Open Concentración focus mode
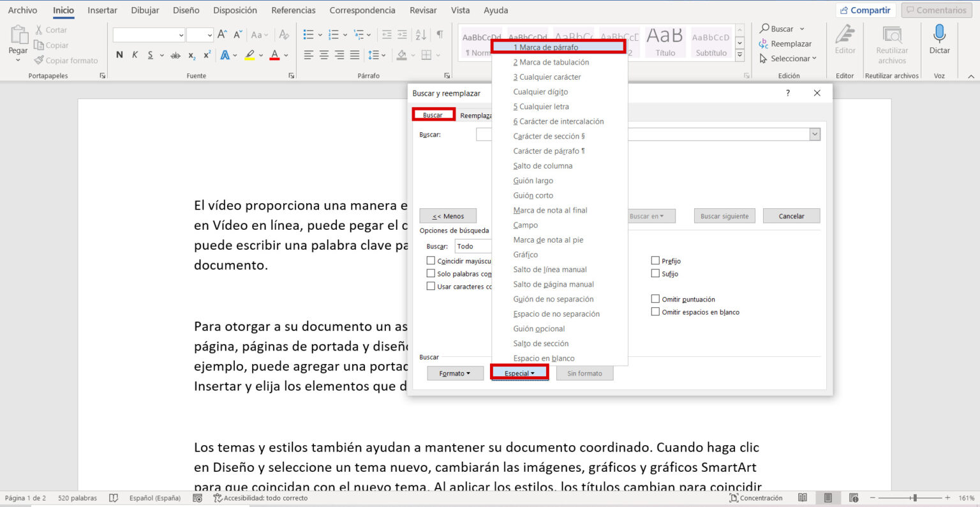Image resolution: width=980 pixels, height=507 pixels. 756,498
